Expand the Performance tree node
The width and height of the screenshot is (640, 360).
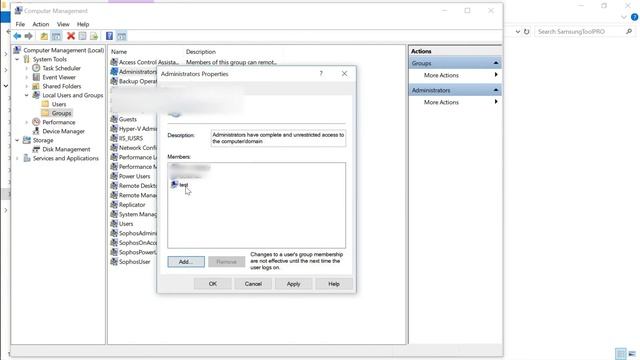point(27,122)
